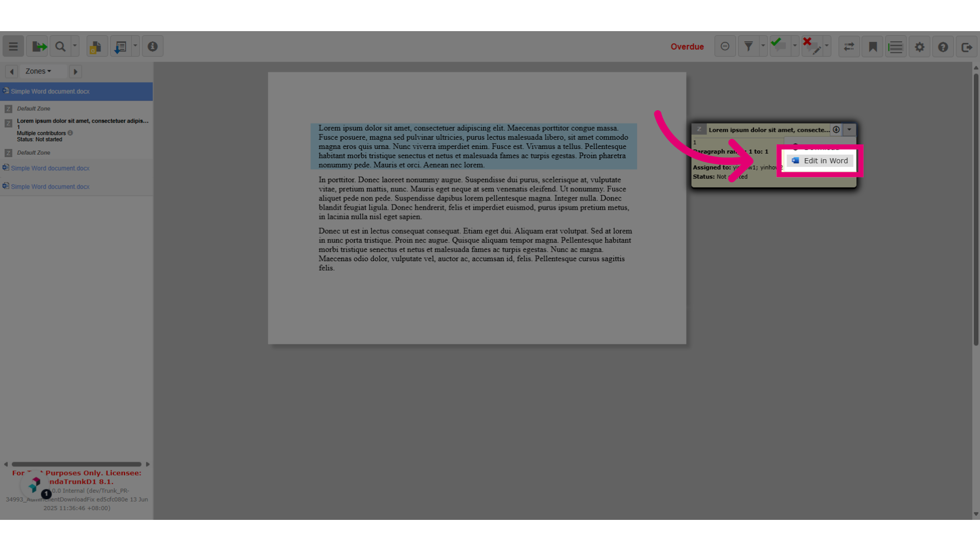980x551 pixels.
Task: Click the document vertical scrollbar thumb
Action: 976,209
